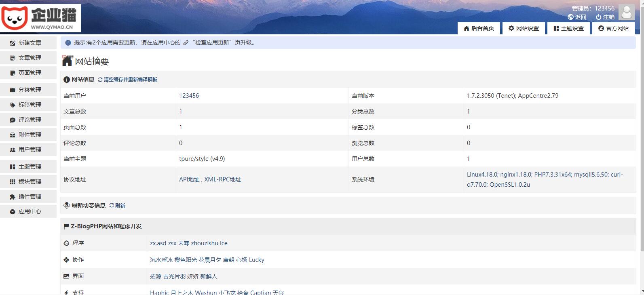The width and height of the screenshot is (644, 295).
Task: Click the puzzle icon for 插件管理
Action: click(x=13, y=196)
